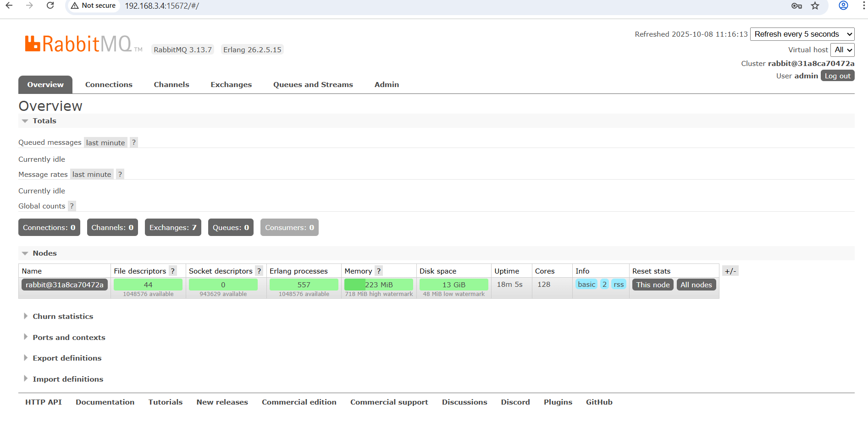The image size is (868, 422).
Task: Toggle node table columns with +/-
Action: click(x=730, y=271)
